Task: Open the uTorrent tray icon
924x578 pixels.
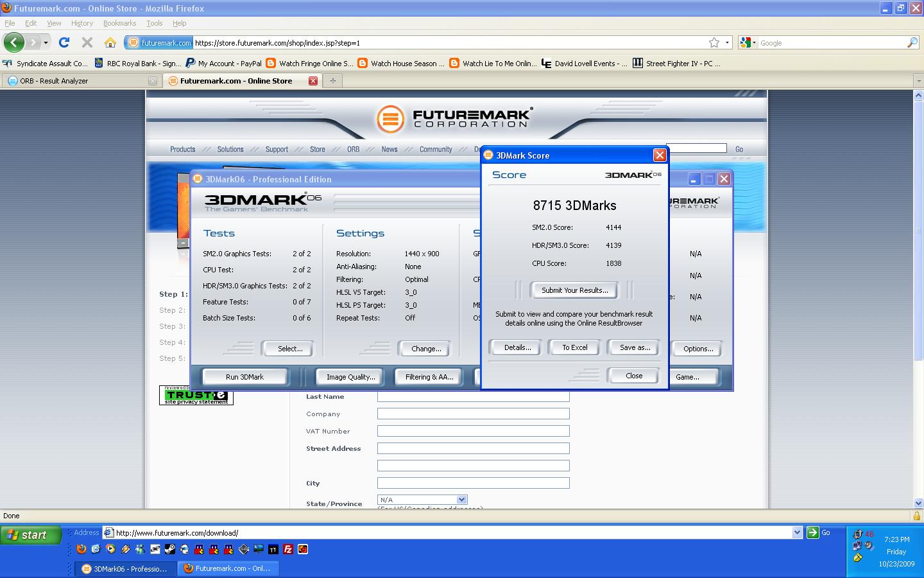Action: 858,534
